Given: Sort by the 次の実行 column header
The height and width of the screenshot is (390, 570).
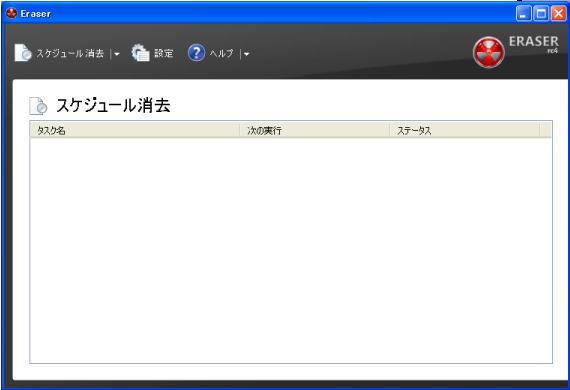Looking at the screenshot, I should pyautogui.click(x=314, y=130).
